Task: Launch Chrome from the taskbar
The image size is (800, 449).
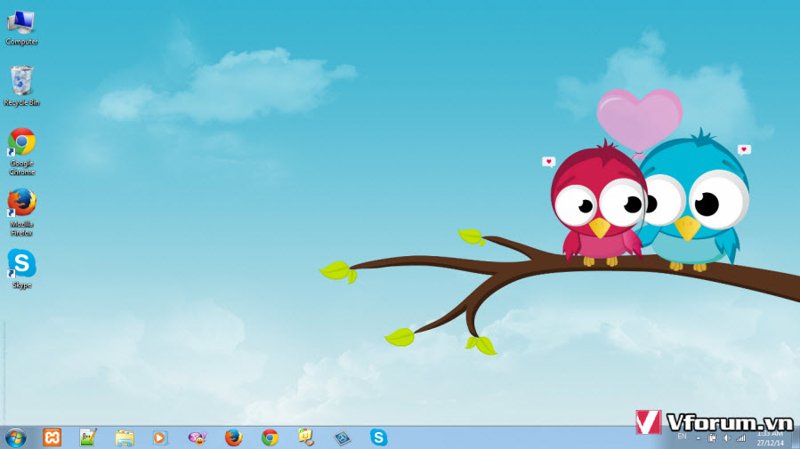Action: [270, 438]
